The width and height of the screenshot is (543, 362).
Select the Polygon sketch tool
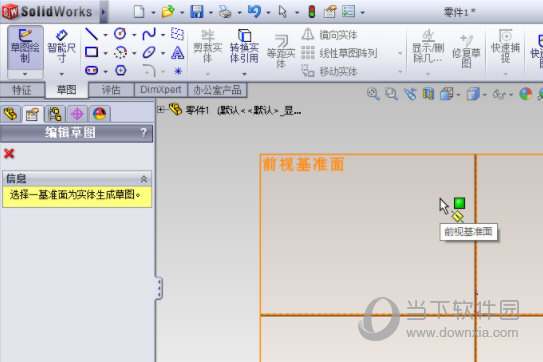tap(121, 71)
